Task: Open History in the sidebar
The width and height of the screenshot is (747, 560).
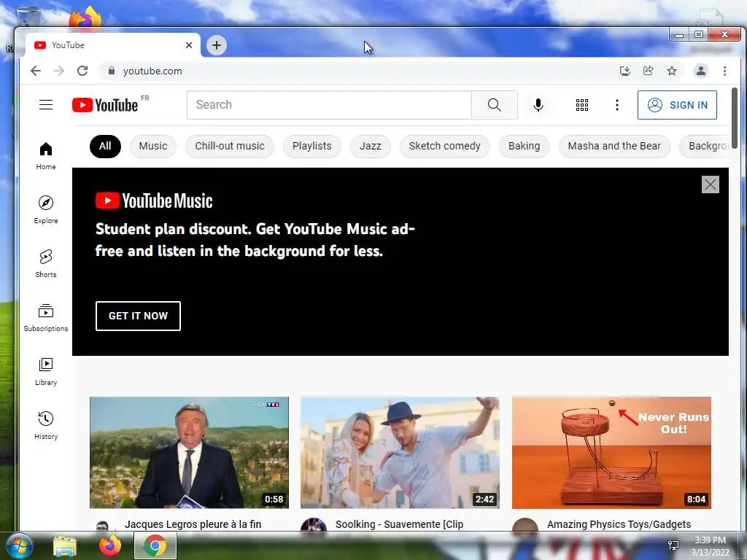Action: (46, 426)
